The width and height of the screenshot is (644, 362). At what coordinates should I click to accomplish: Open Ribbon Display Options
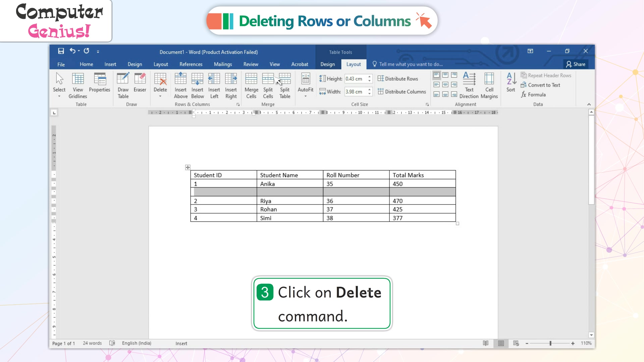(x=530, y=51)
